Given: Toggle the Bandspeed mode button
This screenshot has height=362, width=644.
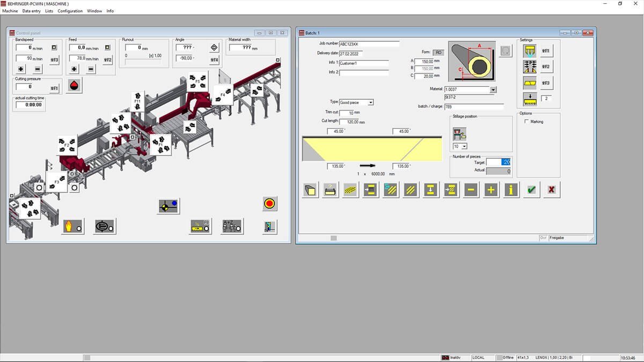Looking at the screenshot, I should click(54, 47).
